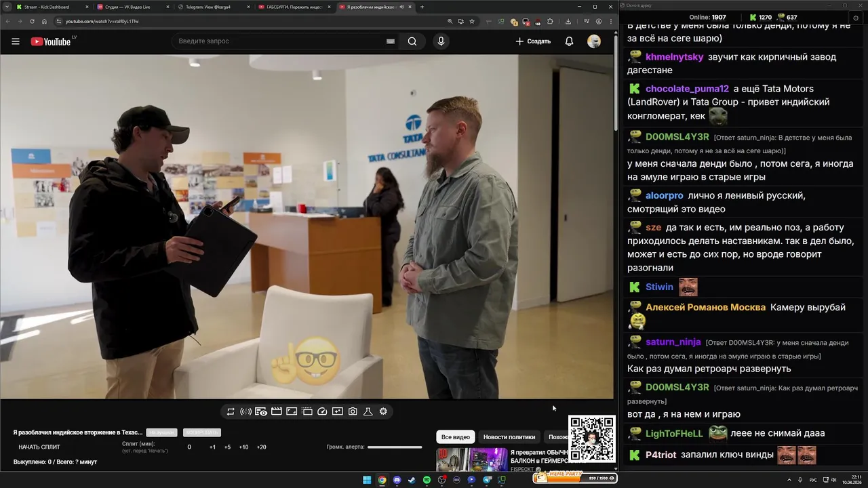Go to the YouTube home logo
Image resolution: width=868 pixels, height=488 pixels.
coord(50,41)
